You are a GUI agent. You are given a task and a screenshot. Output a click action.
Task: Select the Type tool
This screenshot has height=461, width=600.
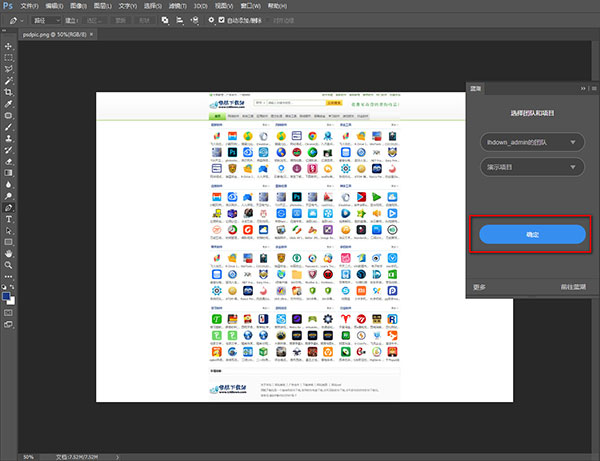coord(8,219)
